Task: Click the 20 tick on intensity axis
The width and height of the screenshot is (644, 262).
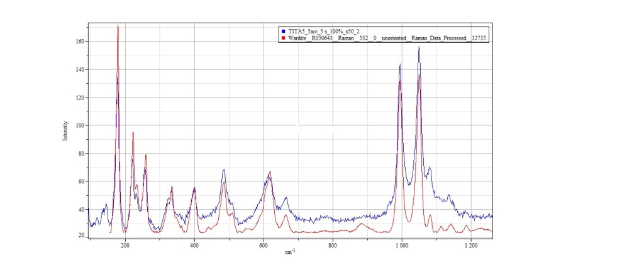Action: [x=82, y=236]
